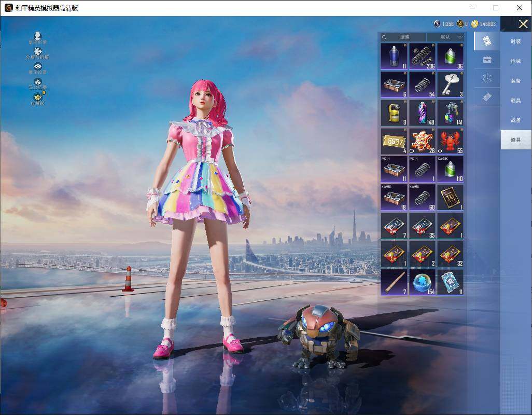This screenshot has height=415, width=532.
Task: Close the inventory with the yellow X
Action: pyautogui.click(x=523, y=24)
